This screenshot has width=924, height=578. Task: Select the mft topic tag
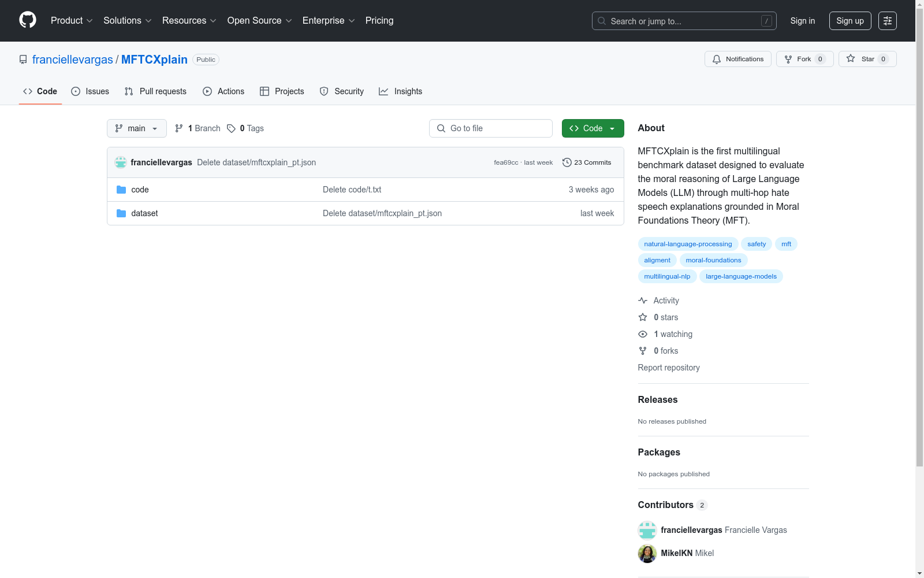[786, 244]
